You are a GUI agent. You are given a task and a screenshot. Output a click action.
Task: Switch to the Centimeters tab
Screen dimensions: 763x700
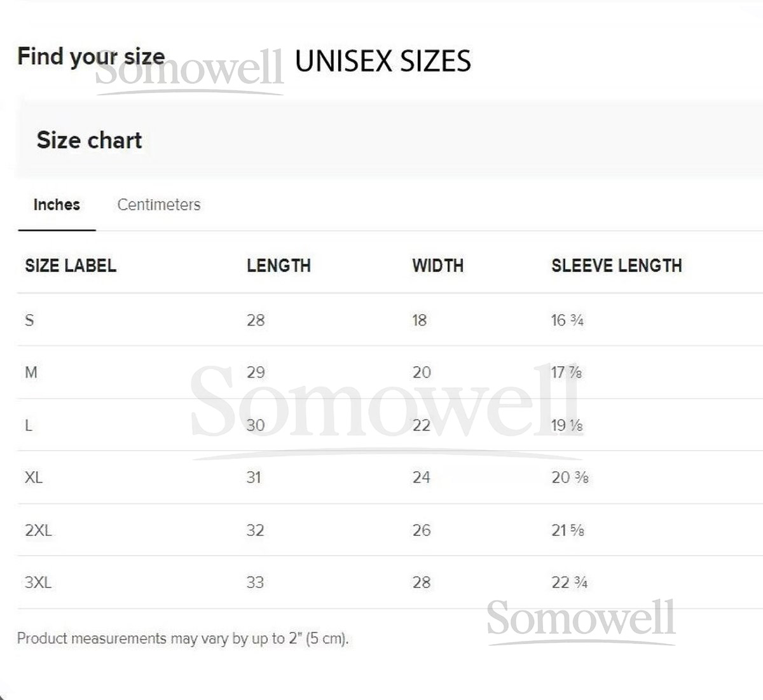click(x=159, y=205)
